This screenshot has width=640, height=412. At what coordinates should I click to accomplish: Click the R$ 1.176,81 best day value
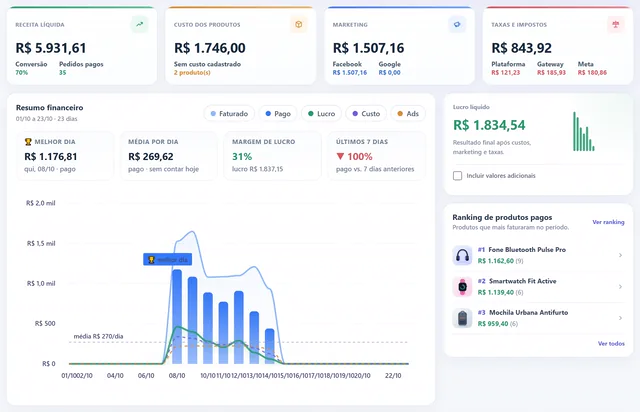pos(51,156)
